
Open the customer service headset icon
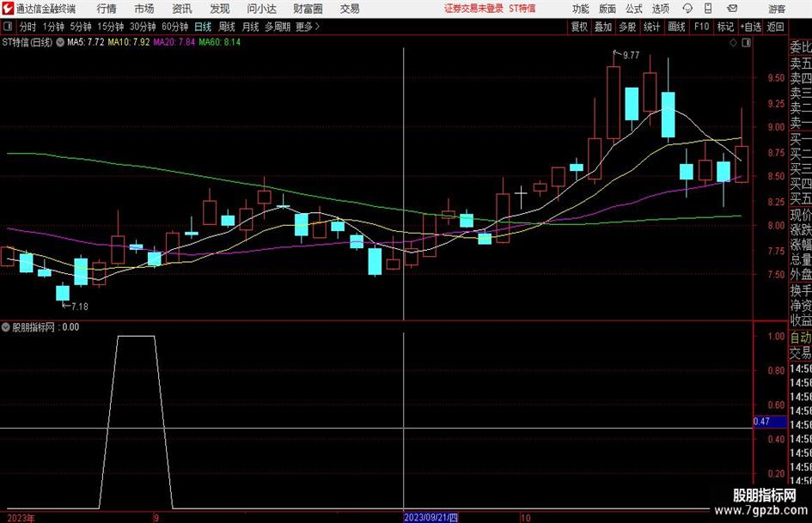pyautogui.click(x=687, y=9)
